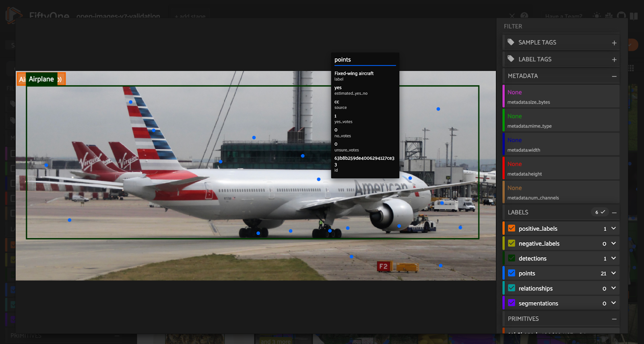Collapse the PRIMITIVES section

point(614,319)
